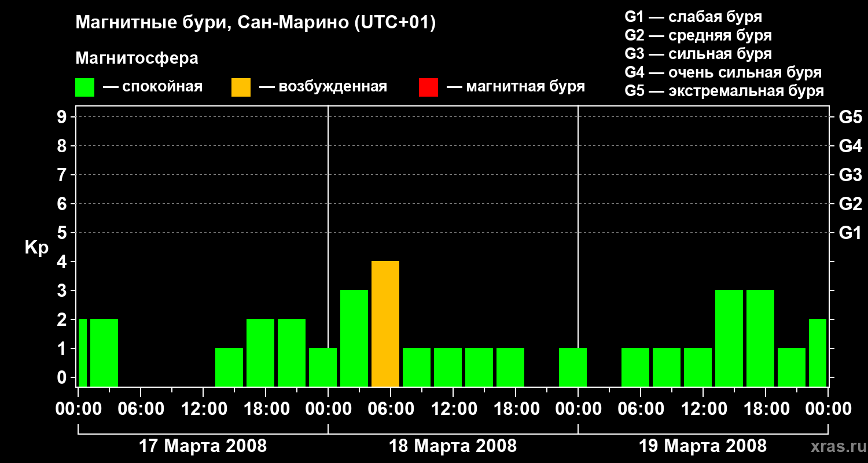The width and height of the screenshot is (868, 463).
Task: Click the "— спокойная" legend label
Action: 153,87
